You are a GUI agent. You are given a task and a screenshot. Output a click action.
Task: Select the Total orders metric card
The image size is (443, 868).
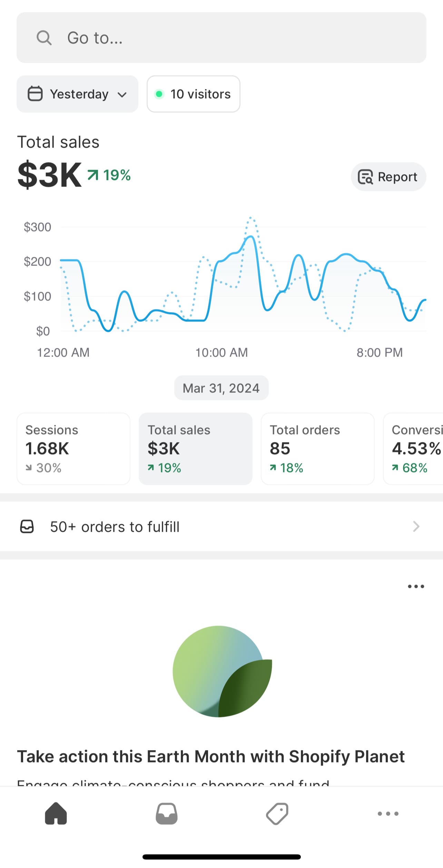coord(318,449)
